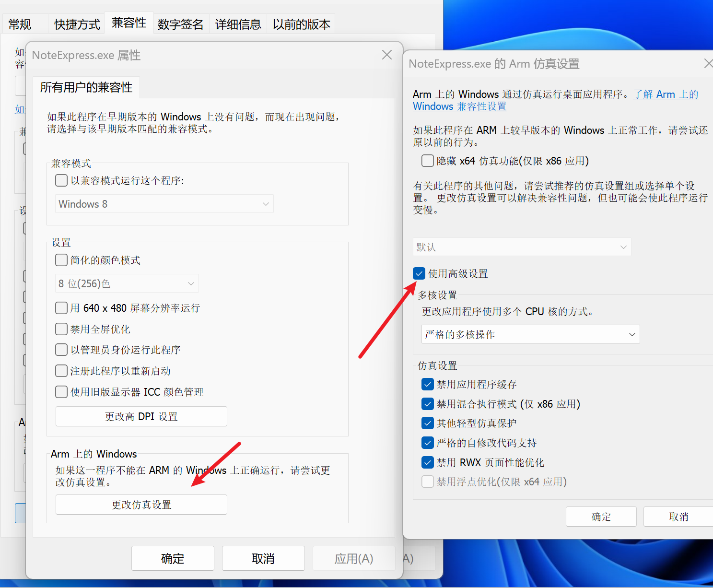Open the 了解 Arm 上的 Windows 兼容性设置 link

tap(666, 94)
